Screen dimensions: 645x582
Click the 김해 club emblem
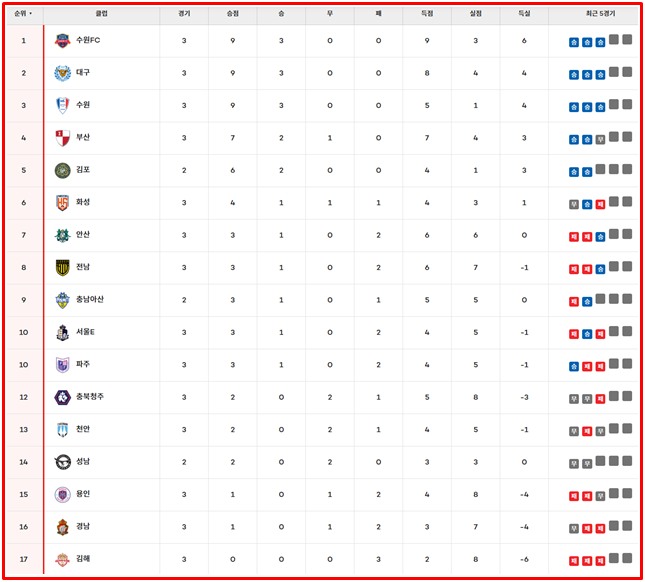(62, 559)
